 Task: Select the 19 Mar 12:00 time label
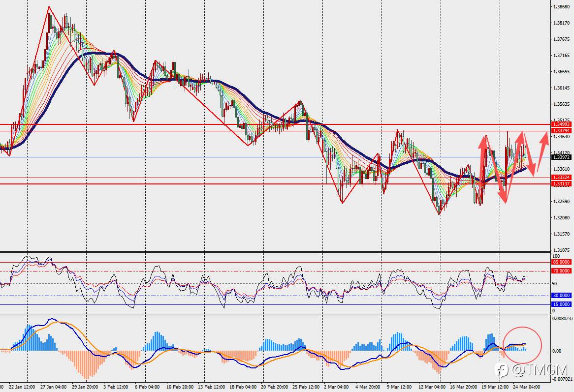point(495,387)
